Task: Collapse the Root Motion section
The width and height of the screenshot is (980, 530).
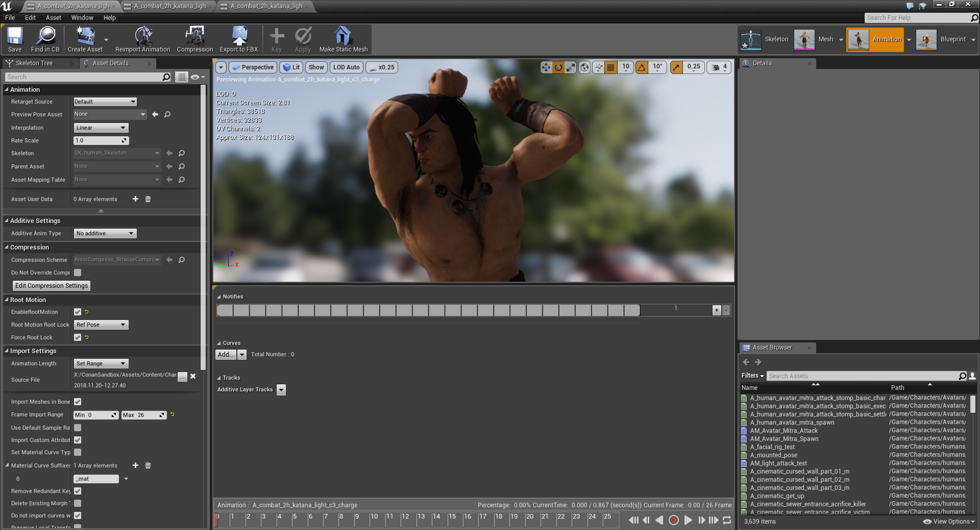Action: [6, 300]
